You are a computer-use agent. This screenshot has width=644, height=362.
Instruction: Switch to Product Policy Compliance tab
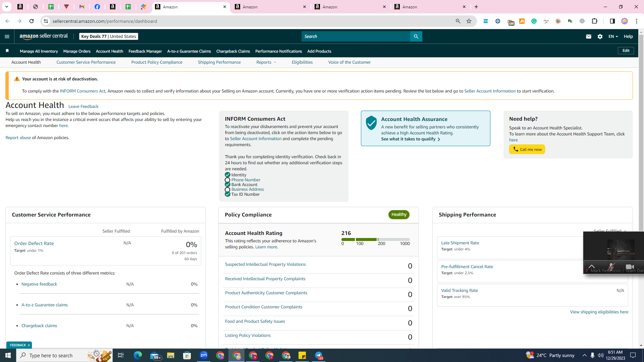pyautogui.click(x=157, y=62)
